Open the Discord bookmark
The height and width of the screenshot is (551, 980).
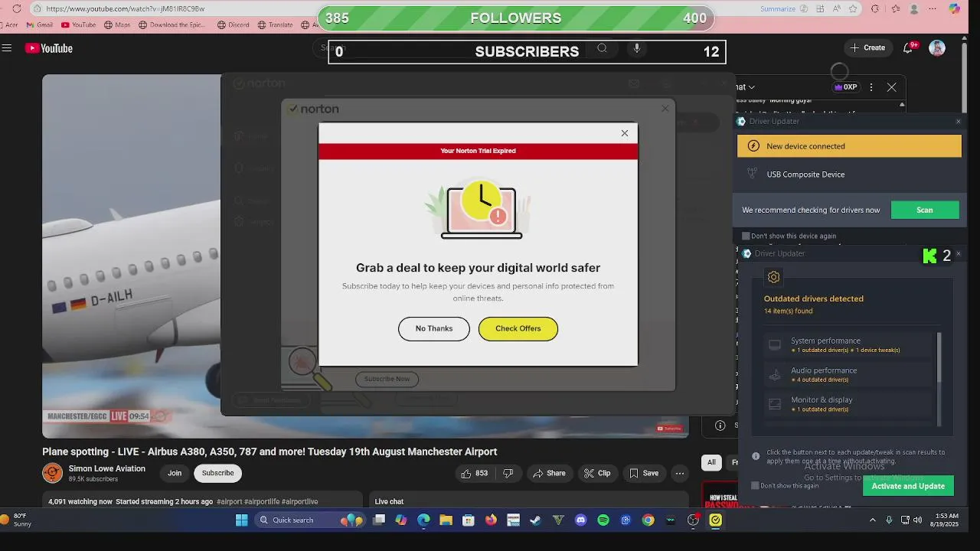tap(234, 24)
